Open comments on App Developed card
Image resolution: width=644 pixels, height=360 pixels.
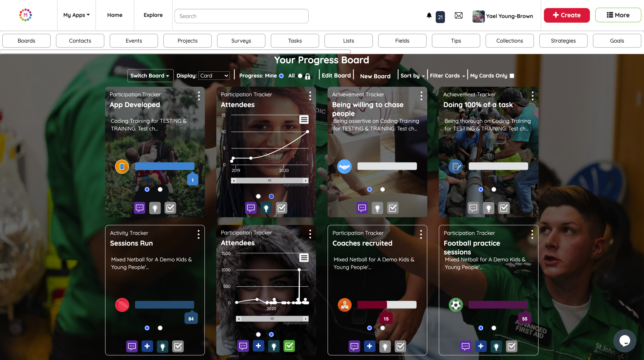tap(139, 208)
